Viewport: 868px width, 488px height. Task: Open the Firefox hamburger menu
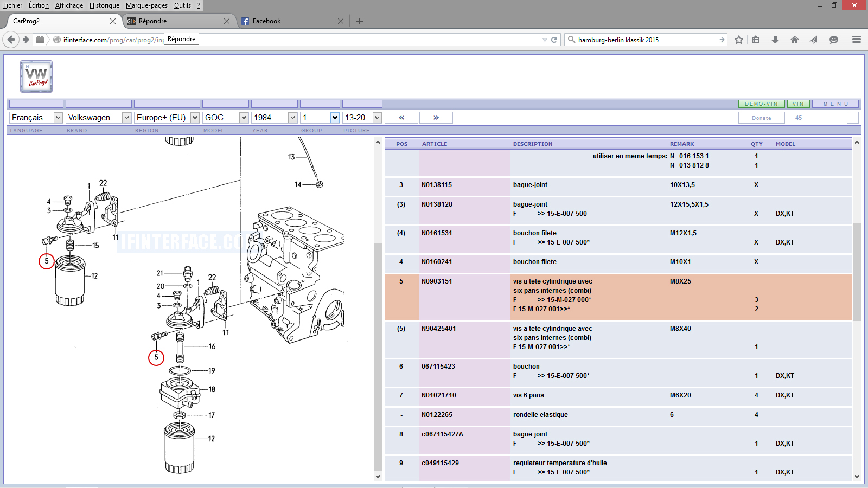coord(857,40)
